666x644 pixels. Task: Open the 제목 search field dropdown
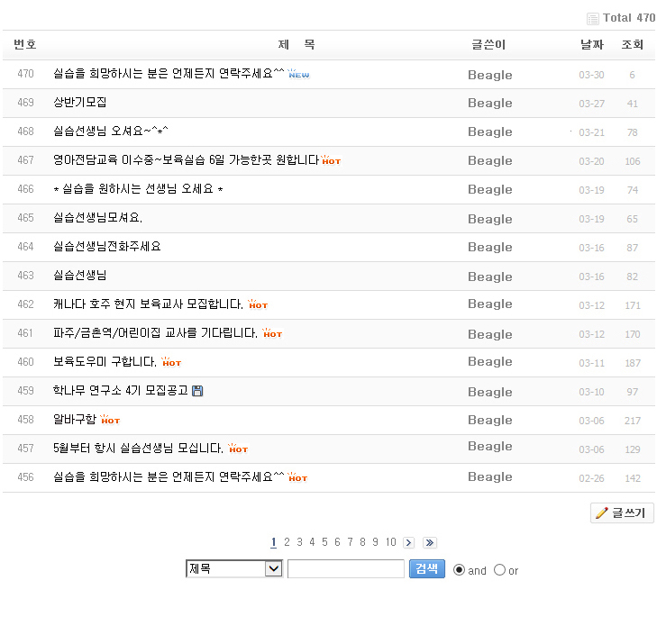[x=234, y=569]
